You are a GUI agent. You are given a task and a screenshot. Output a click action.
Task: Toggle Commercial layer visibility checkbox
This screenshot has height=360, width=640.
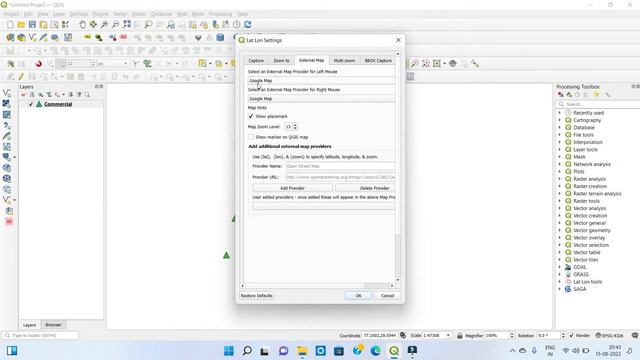[31, 104]
